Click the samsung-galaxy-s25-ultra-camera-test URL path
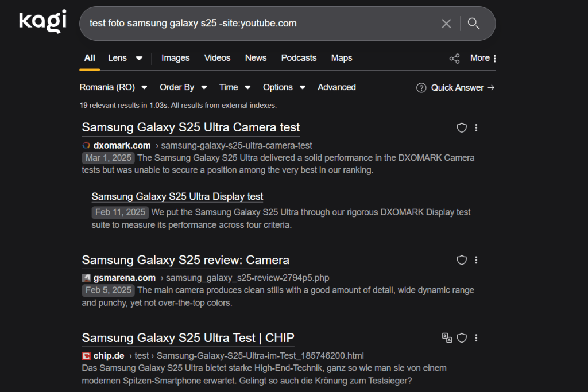The image size is (588, 392). [x=237, y=145]
